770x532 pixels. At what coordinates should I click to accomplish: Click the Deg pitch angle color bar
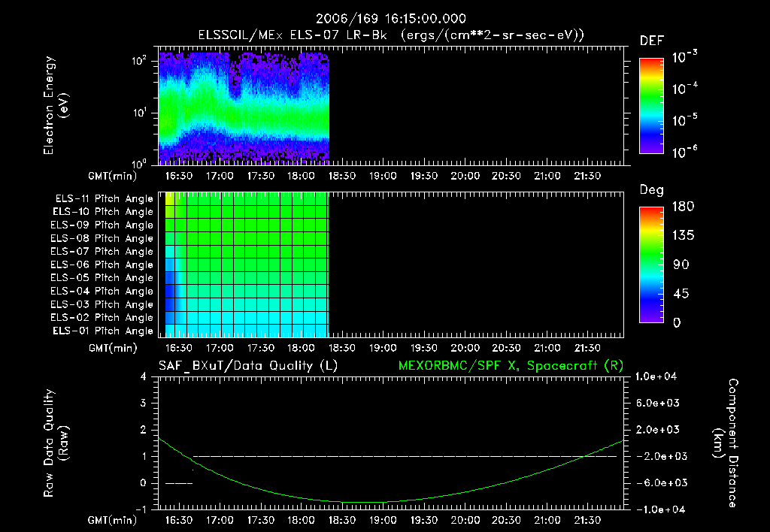pos(651,264)
